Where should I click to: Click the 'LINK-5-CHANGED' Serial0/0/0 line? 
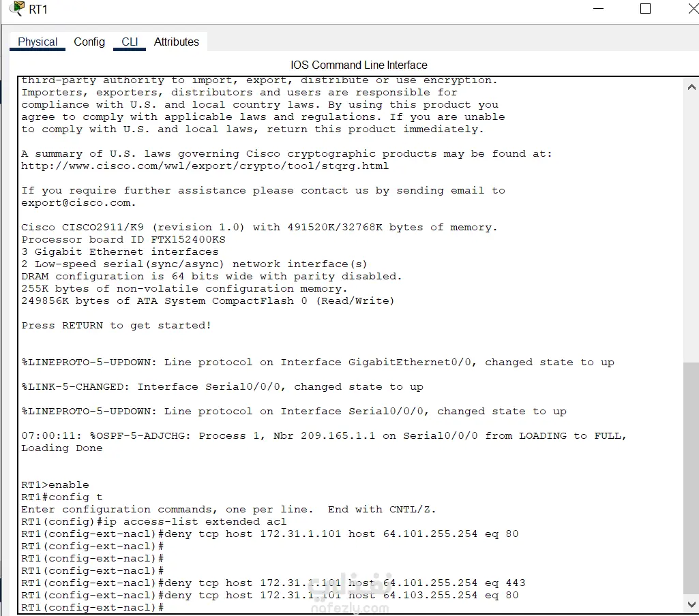tap(222, 386)
